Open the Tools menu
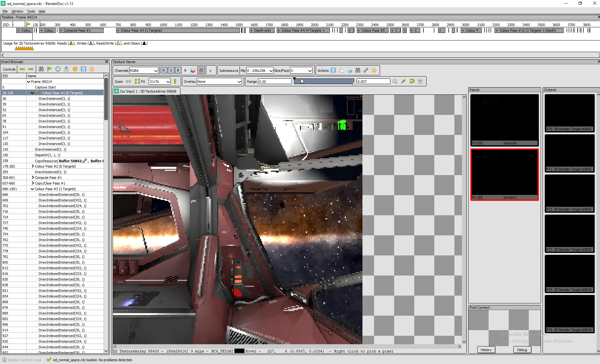The image size is (600, 364). [x=31, y=11]
